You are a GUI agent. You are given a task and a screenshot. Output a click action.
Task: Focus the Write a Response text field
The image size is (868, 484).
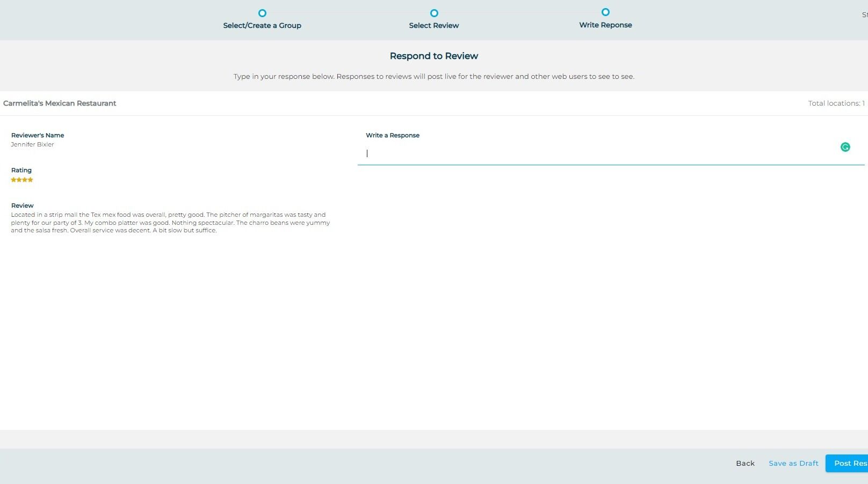tap(611, 153)
